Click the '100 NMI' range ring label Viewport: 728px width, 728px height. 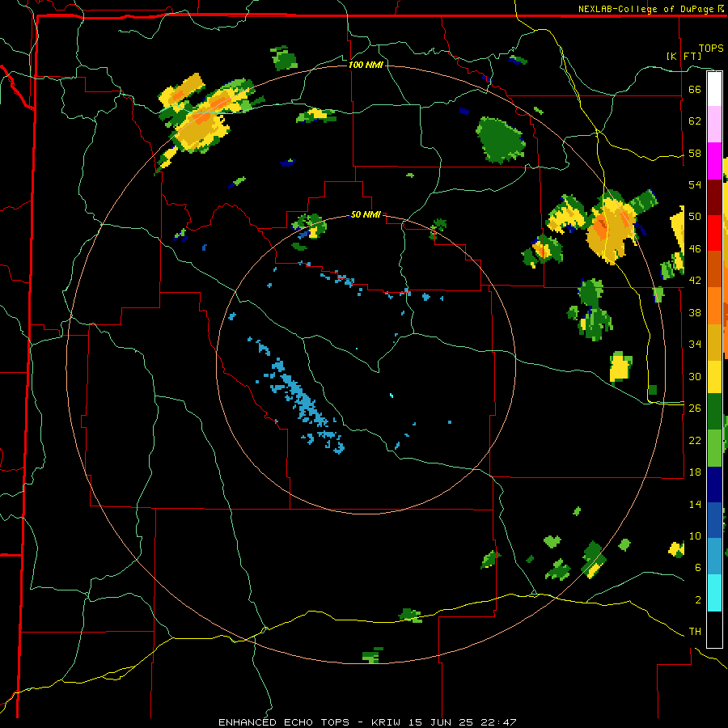click(366, 65)
